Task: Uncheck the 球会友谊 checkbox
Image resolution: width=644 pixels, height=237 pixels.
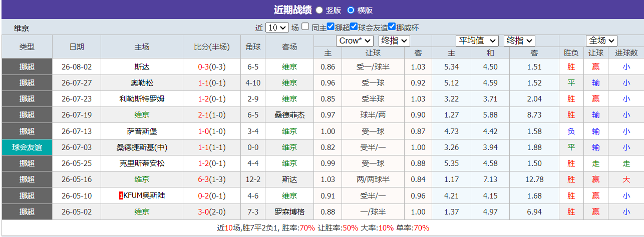Action: tap(354, 26)
